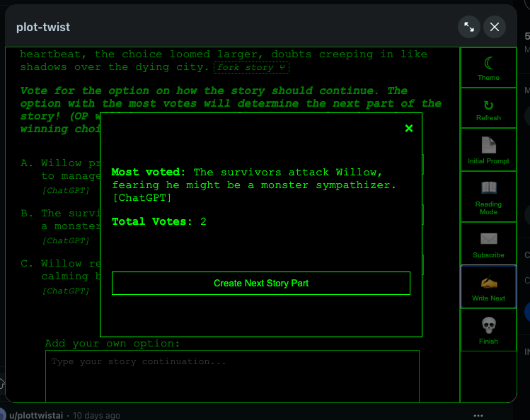
Task: Expand the plot-twist panel to fullscreen
Action: [x=469, y=27]
